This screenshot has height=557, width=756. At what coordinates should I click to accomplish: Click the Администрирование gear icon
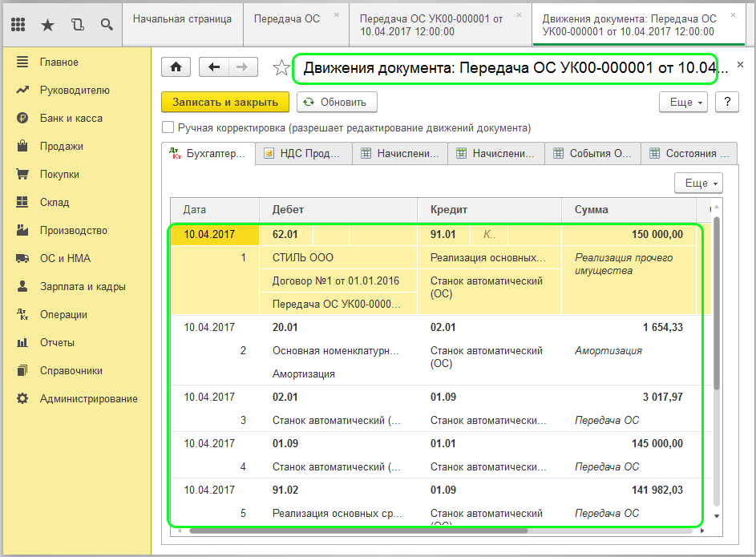tap(22, 398)
